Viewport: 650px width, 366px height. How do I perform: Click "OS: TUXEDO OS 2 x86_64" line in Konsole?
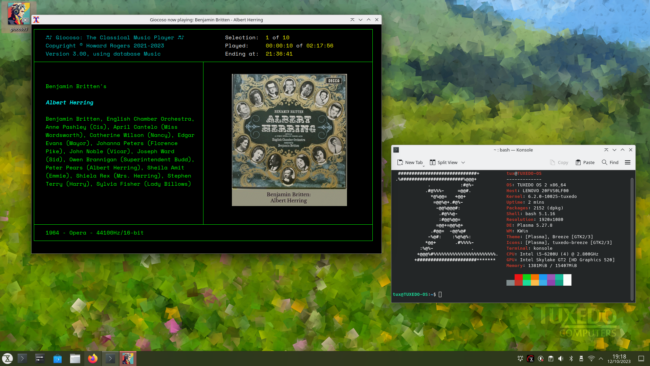click(536, 185)
